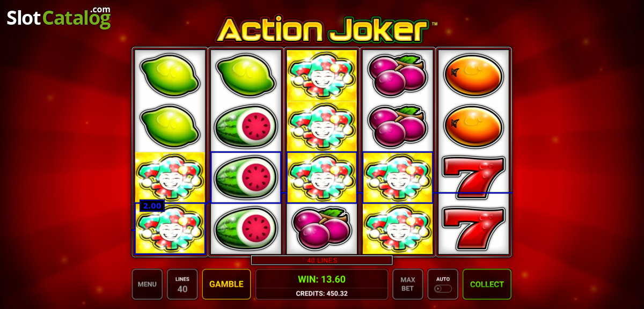
Task: Click the SlotCatalog.com logo
Action: click(x=58, y=17)
